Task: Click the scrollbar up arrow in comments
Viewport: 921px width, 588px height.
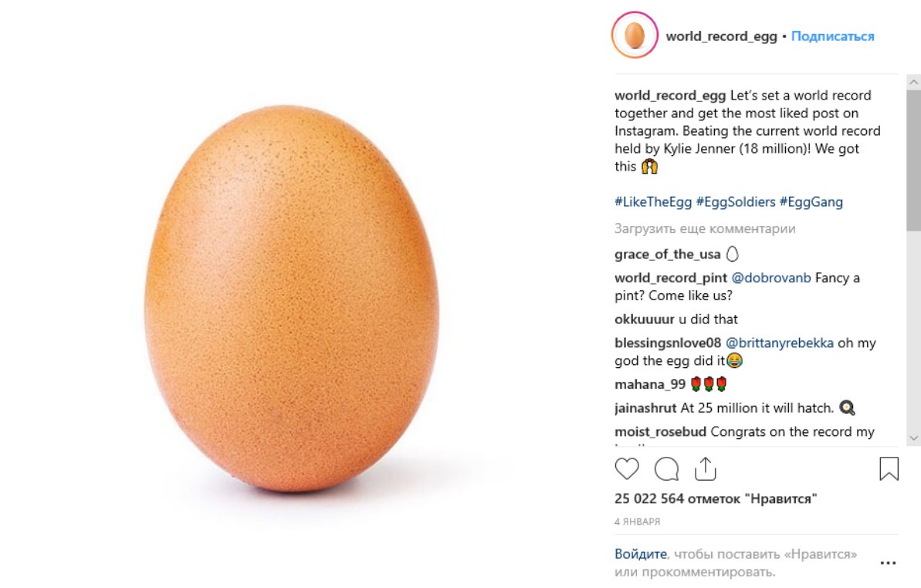Action: pyautogui.click(x=913, y=82)
